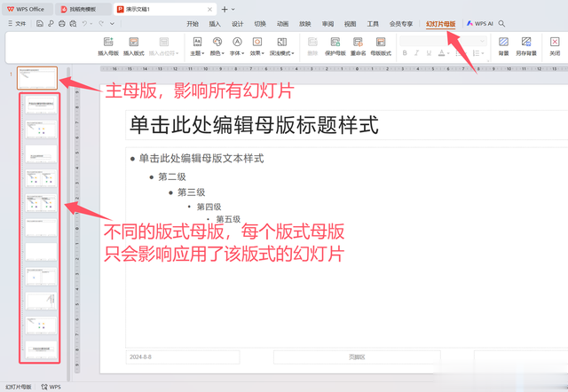Switch to the 审阅 ribbon tab
The image size is (568, 392).
[x=327, y=24]
